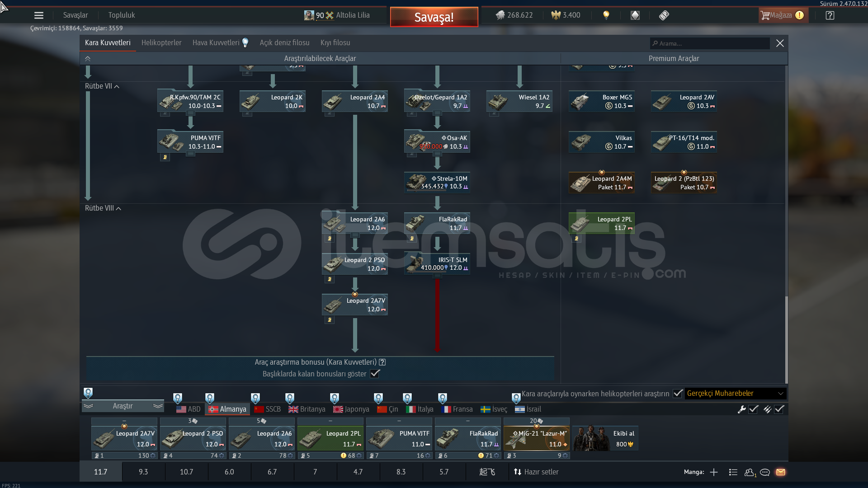Image resolution: width=868 pixels, height=488 pixels.
Task: Open the tag icon left of Mağaza
Action: pos(664,15)
